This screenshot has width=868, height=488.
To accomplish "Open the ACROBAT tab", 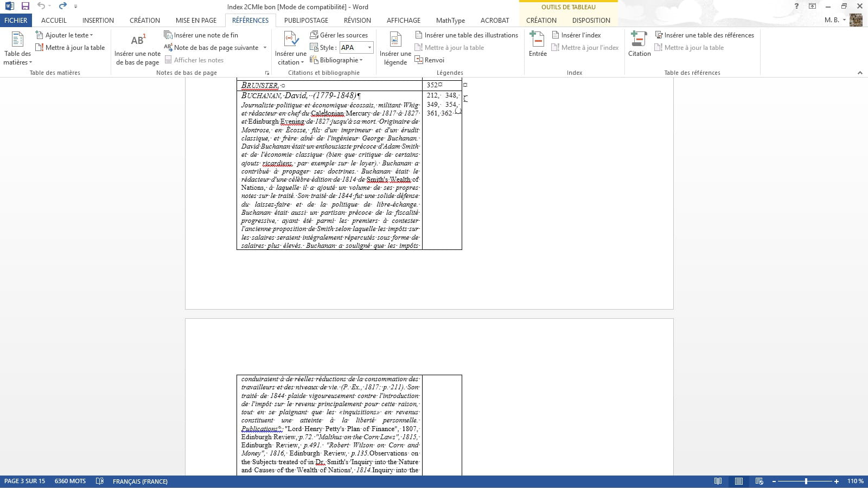I will (495, 20).
